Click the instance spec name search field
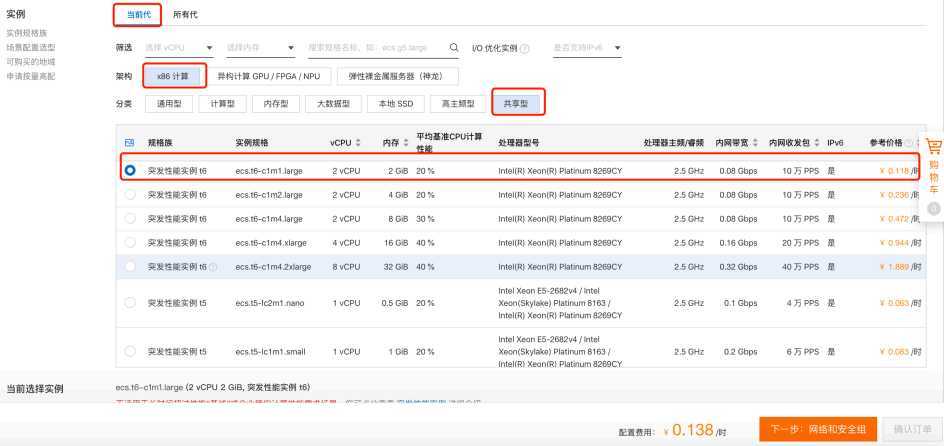Screen dimensions: 944x446 point(377,48)
